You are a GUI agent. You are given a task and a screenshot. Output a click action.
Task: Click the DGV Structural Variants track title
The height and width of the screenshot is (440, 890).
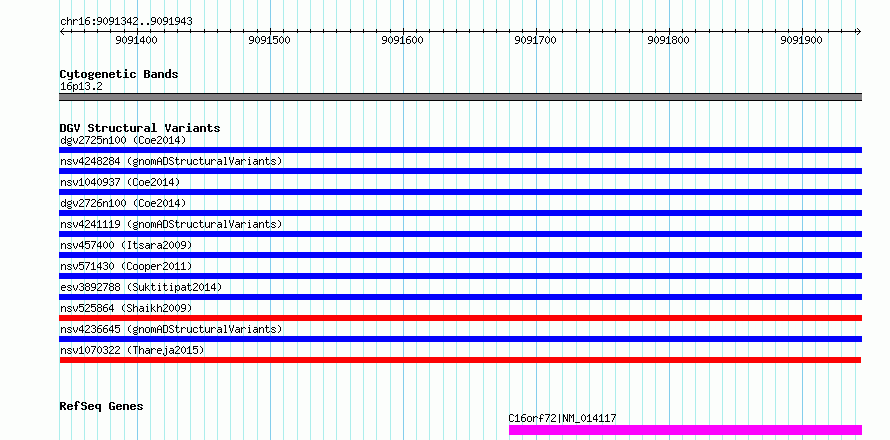point(140,128)
